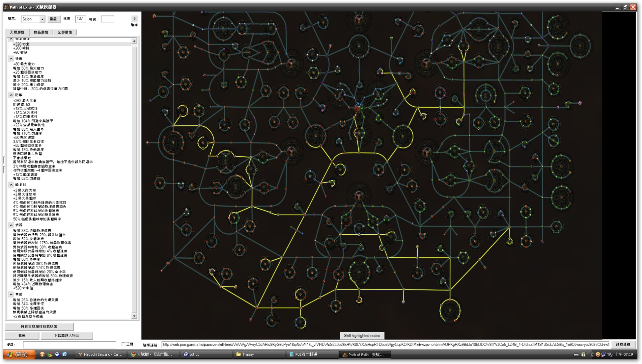Screen dimensions: 642x364
Task: Open Hiroyuki Sawano taskbar window
Action: (100, 355)
